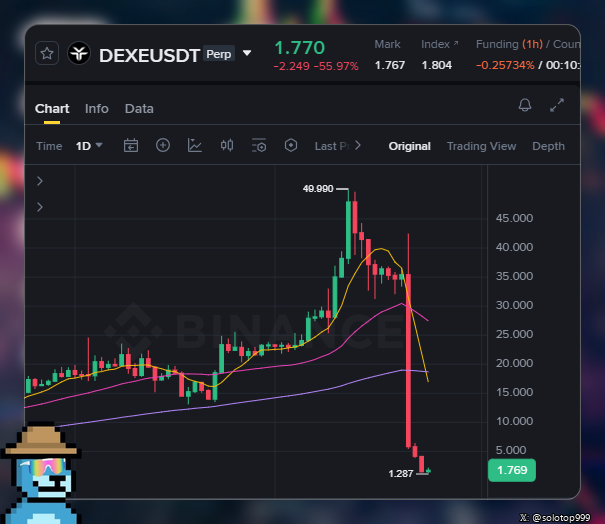The width and height of the screenshot is (605, 524).
Task: Click the 45.000 price axis label
Action: coord(514,218)
